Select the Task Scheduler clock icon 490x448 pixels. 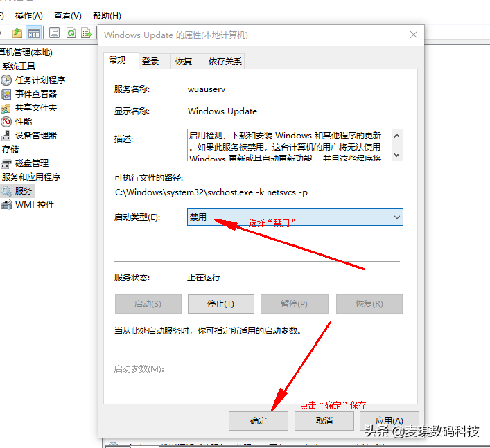click(x=6, y=80)
